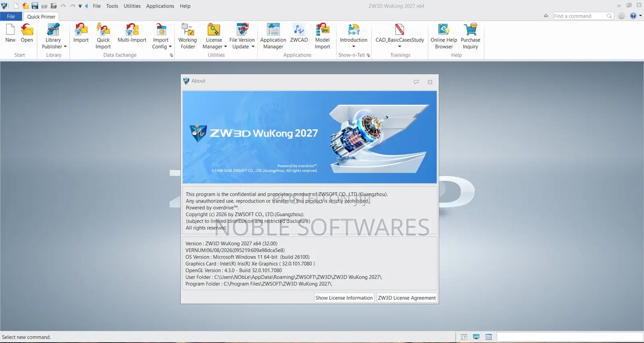This screenshot has height=343, width=644.
Task: Expand the Library Publisher dropdown arrow
Action: click(65, 47)
